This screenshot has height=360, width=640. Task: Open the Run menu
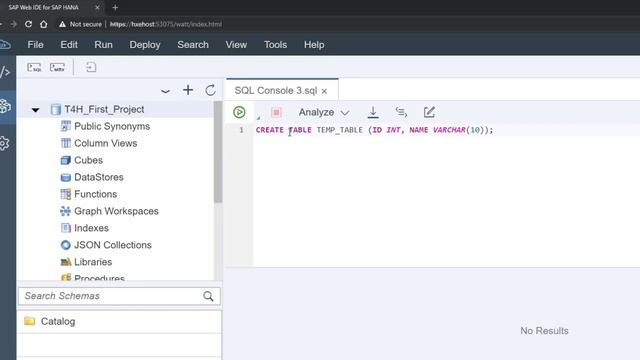pyautogui.click(x=103, y=45)
